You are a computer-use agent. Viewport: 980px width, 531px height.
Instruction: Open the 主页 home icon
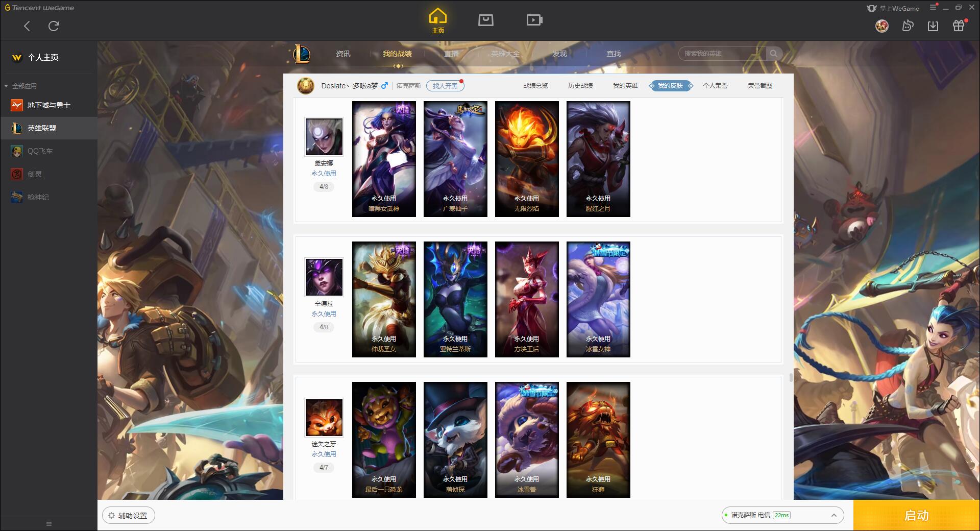tap(438, 21)
